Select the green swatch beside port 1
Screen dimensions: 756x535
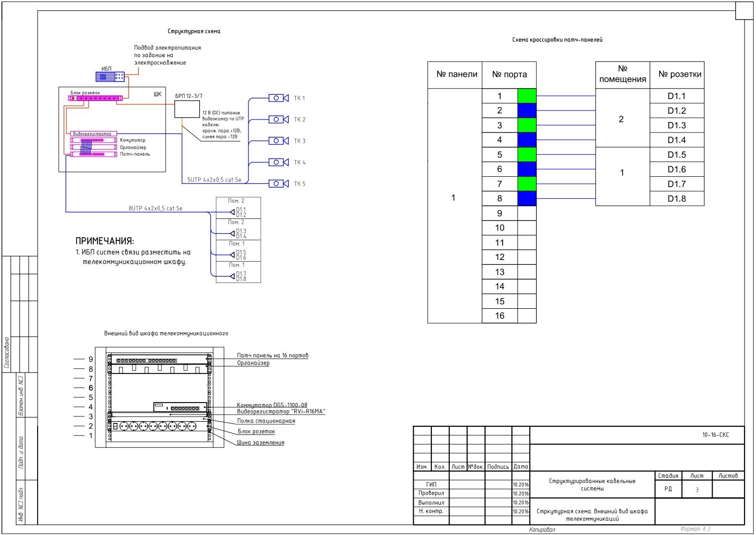coord(527,96)
